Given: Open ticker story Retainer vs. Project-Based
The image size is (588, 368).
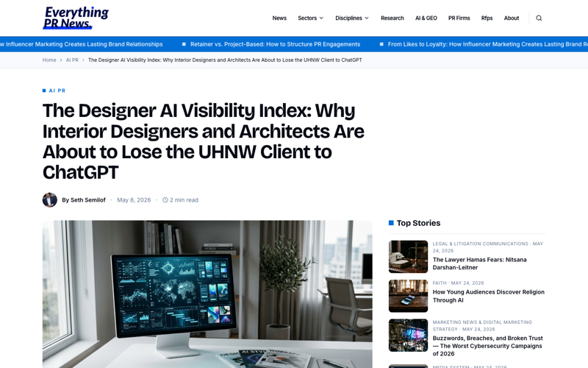Looking at the screenshot, I should click(275, 44).
